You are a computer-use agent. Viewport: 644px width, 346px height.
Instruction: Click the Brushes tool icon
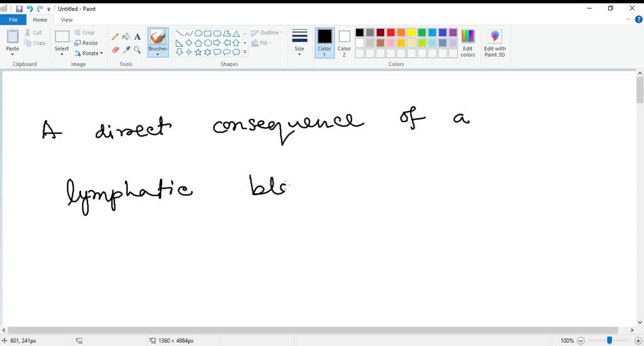pos(158,37)
